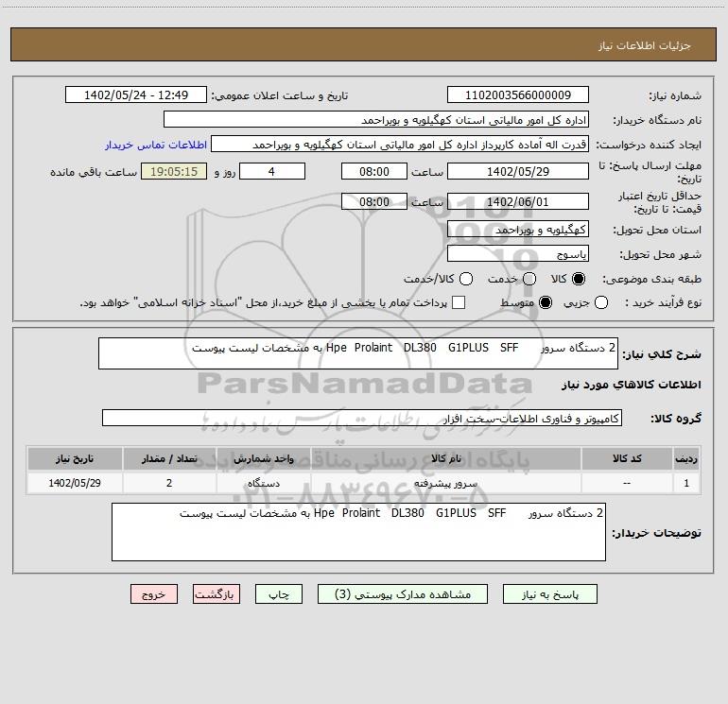The image size is (728, 704).
Task: Click the table date cell 1402/05/29
Action: coord(75,483)
